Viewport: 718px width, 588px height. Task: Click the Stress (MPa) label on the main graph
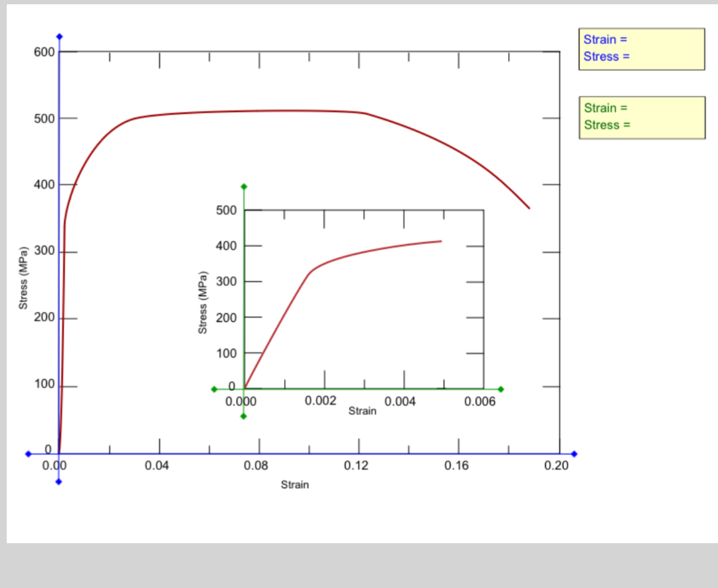pyautogui.click(x=23, y=276)
